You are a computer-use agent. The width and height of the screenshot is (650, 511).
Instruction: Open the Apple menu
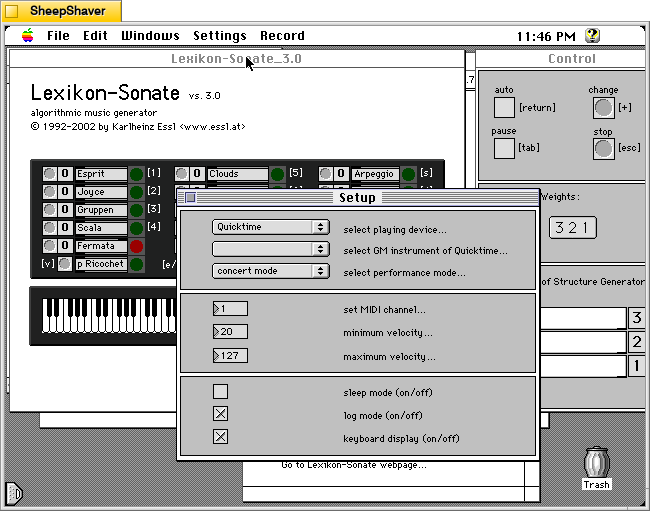28,36
